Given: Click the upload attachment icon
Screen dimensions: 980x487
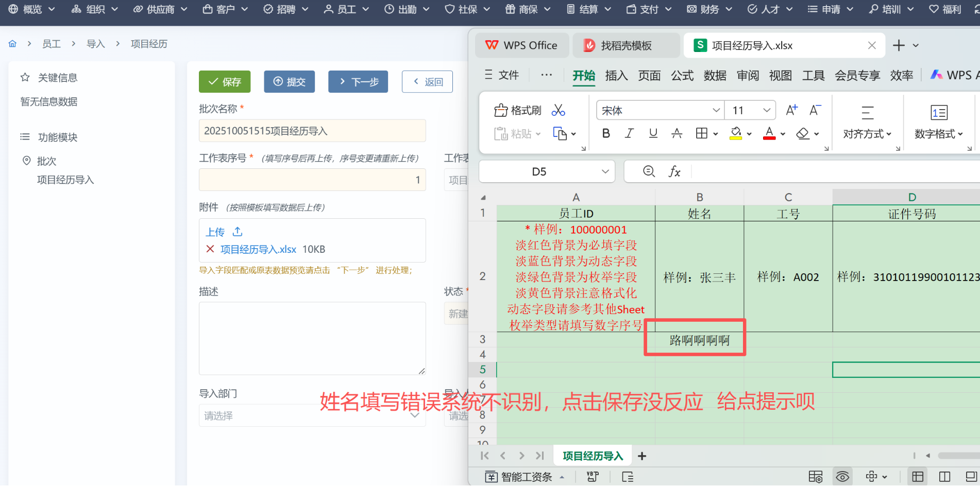Looking at the screenshot, I should click(x=238, y=232).
